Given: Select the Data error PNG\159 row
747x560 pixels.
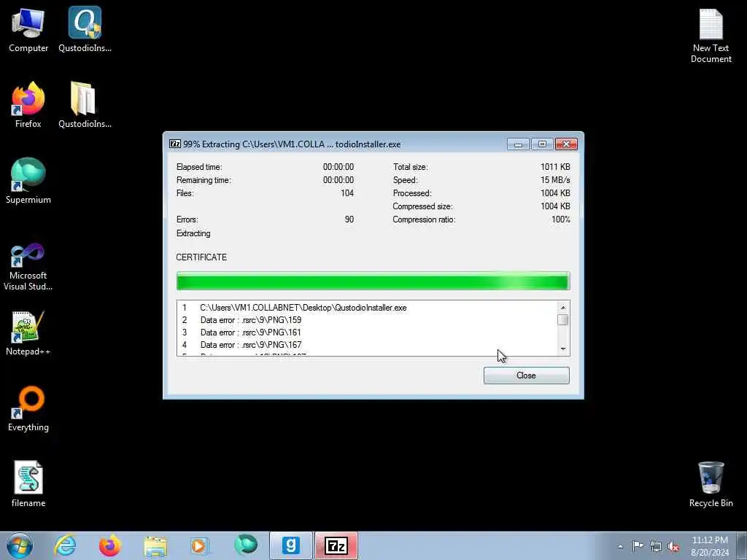Looking at the screenshot, I should [x=367, y=320].
